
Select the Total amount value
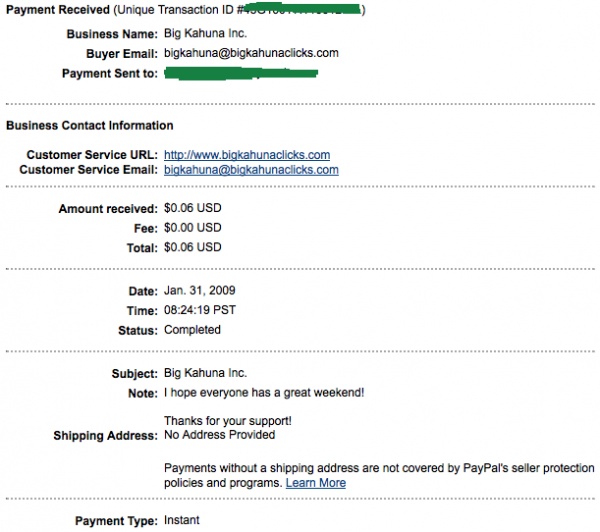(x=192, y=247)
